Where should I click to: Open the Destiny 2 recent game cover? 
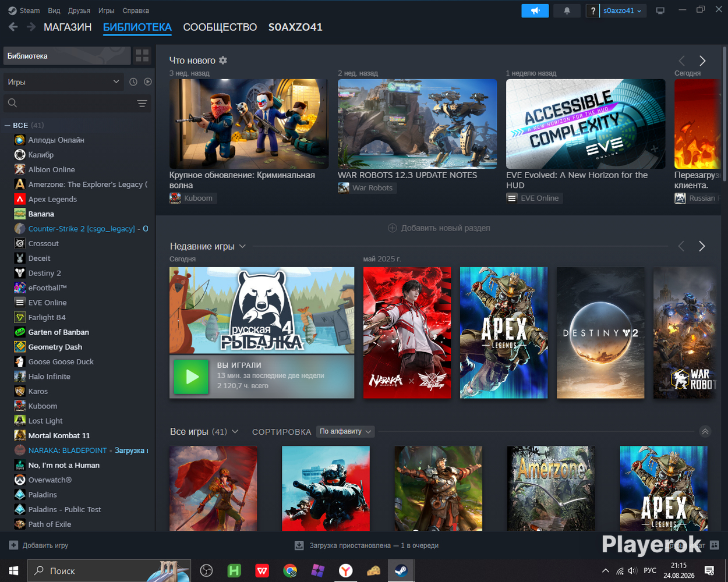pos(600,333)
